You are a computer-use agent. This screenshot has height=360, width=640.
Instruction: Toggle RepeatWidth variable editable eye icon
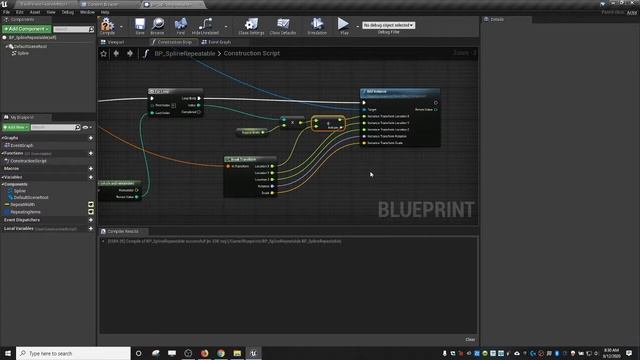(91, 204)
